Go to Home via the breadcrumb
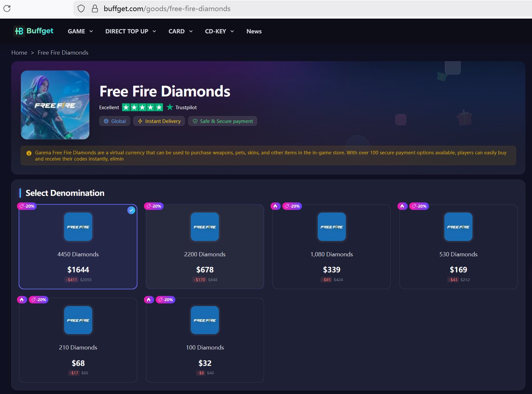Viewport: 532px width, 394px height. pyautogui.click(x=19, y=53)
